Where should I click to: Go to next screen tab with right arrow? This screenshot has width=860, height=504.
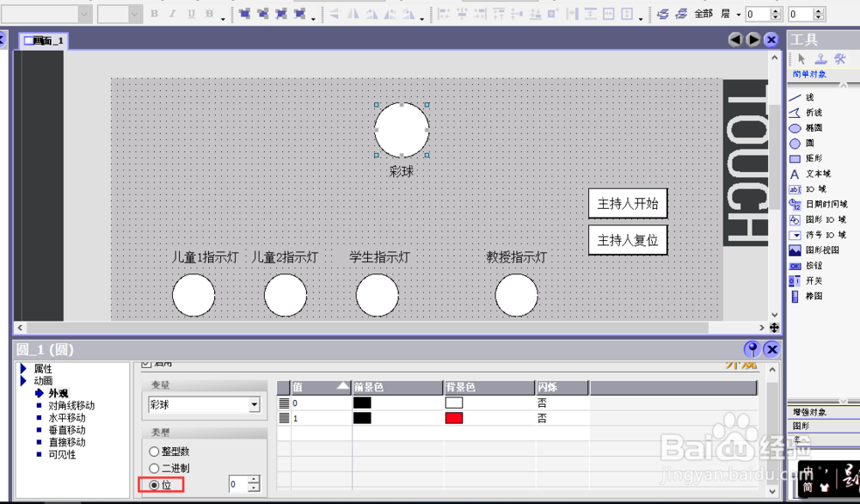(753, 40)
